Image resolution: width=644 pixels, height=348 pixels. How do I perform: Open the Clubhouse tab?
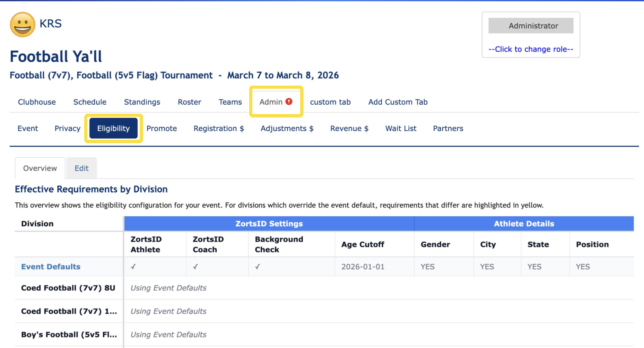[37, 102]
